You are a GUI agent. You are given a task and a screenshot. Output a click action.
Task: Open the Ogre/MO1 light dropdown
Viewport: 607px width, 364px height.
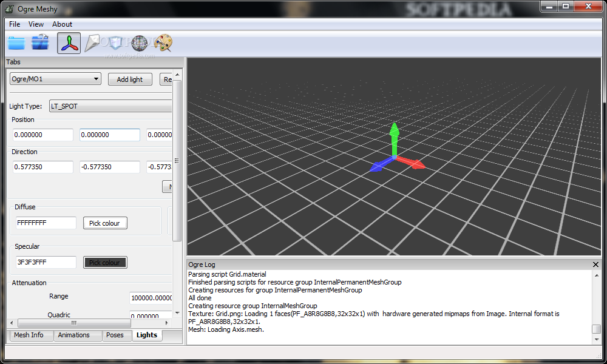coord(55,79)
